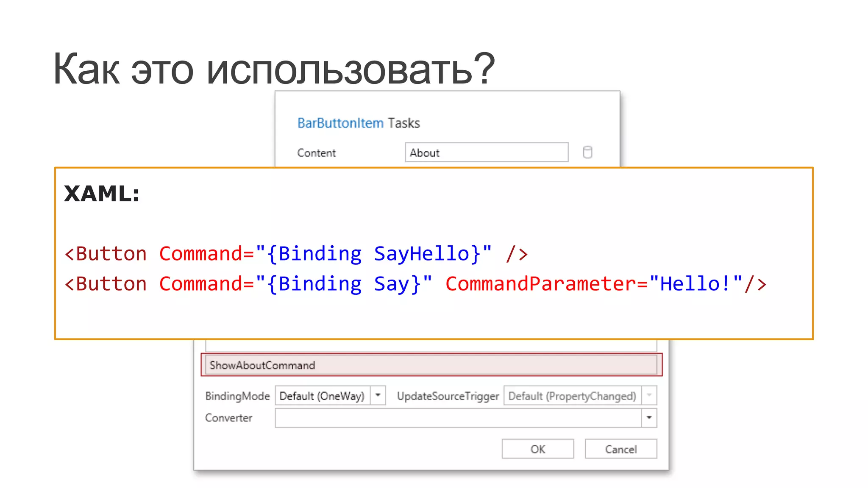Click the 'Content' label text
Viewport: 868px width, 488px height.
point(316,153)
